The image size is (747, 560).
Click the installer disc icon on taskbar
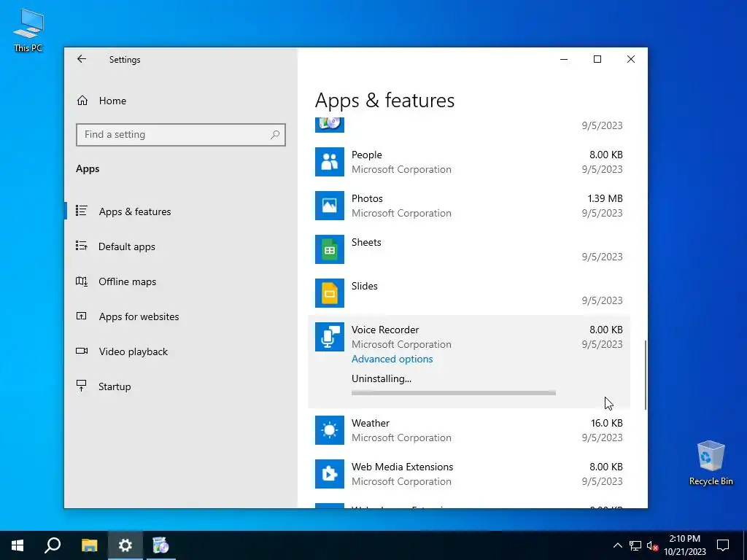pyautogui.click(x=161, y=545)
